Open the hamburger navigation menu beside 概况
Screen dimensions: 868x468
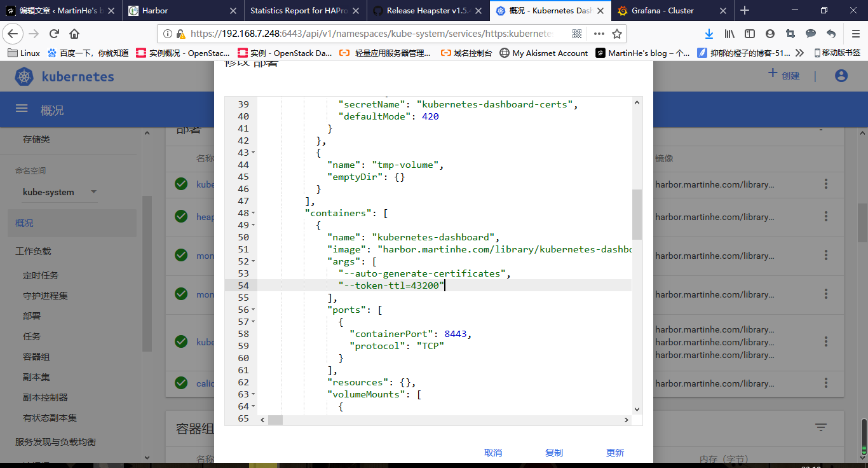[x=22, y=109]
